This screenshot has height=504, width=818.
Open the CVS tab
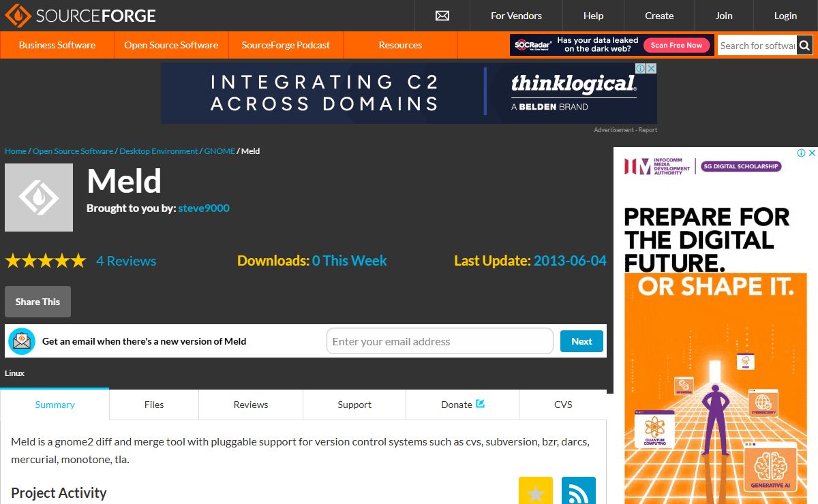(x=563, y=405)
